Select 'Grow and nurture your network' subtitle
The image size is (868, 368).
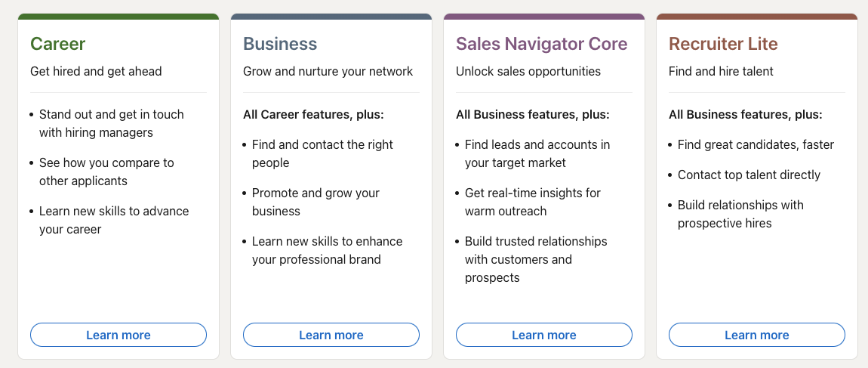(328, 72)
